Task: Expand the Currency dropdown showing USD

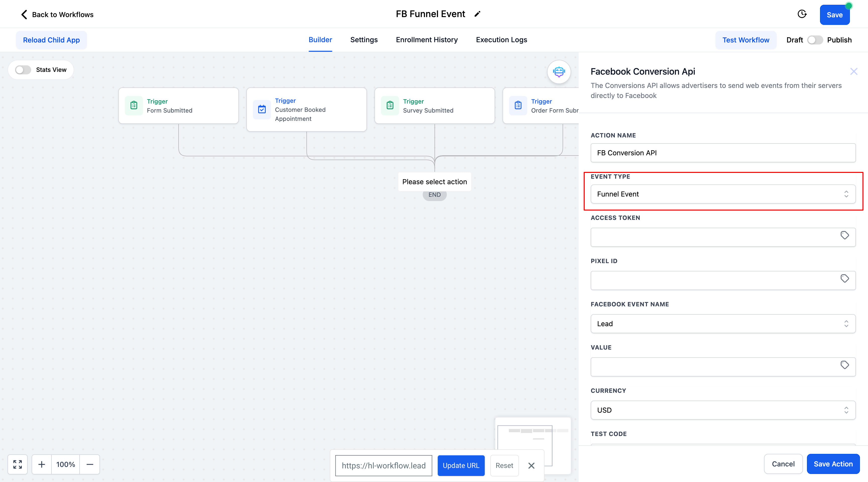Action: [723, 410]
